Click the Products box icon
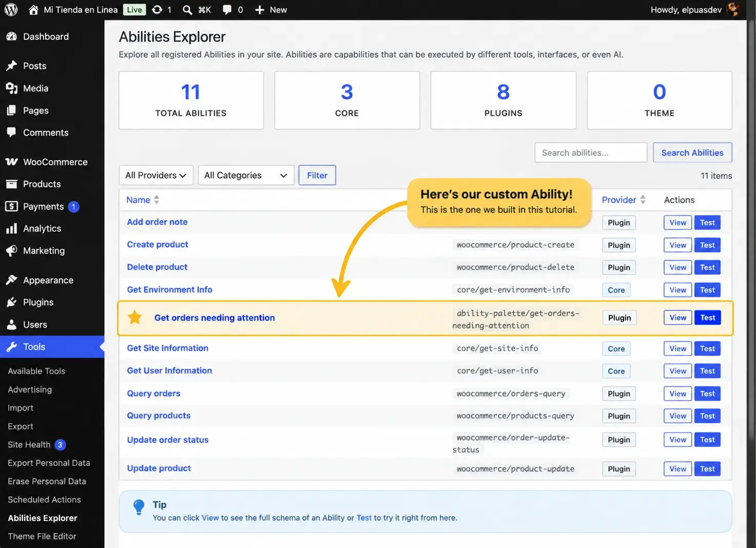756x548 pixels. [x=11, y=184]
